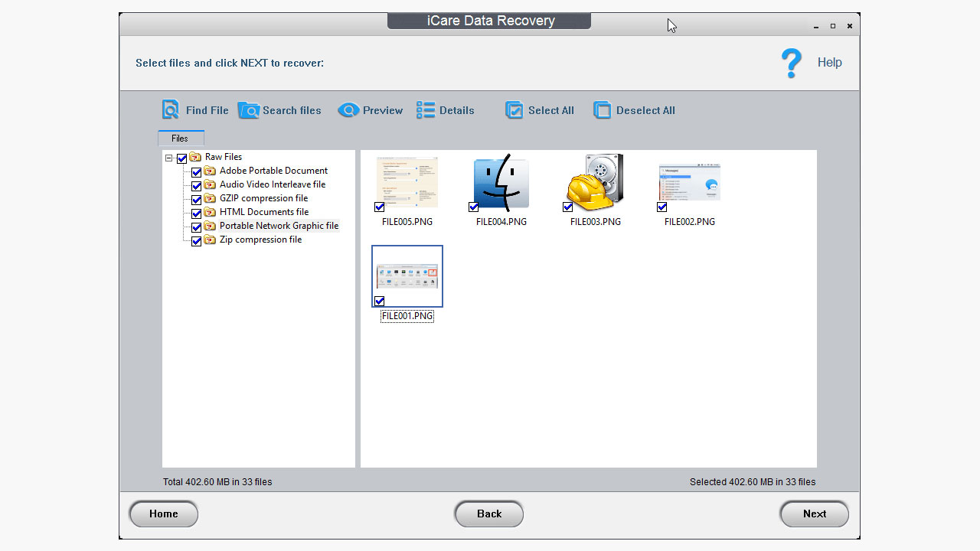Click the Back button

(x=489, y=514)
